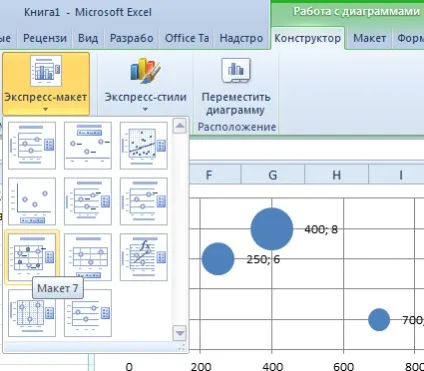The image size is (424, 371).
Task: Select column H header
Action: tap(336, 175)
